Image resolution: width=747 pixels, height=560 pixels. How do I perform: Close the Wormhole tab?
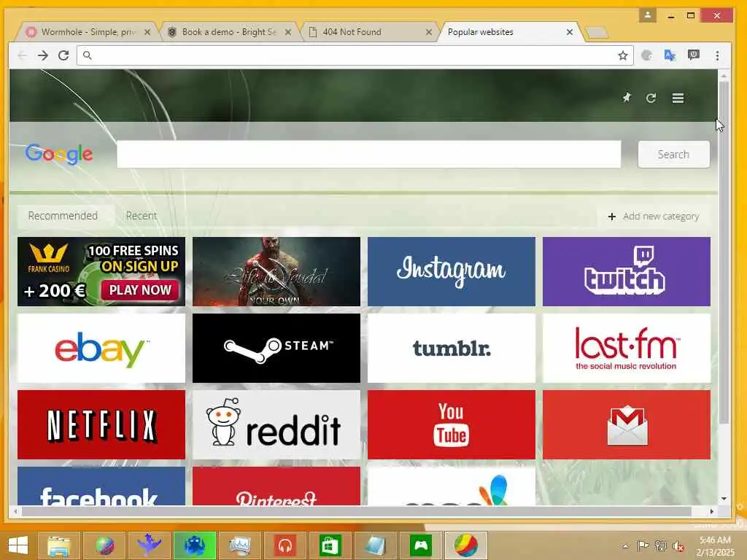click(147, 32)
